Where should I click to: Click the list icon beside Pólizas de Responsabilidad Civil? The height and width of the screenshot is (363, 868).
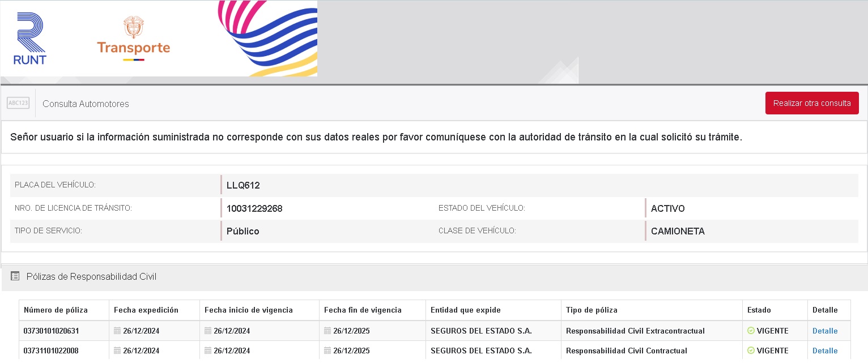pyautogui.click(x=15, y=276)
